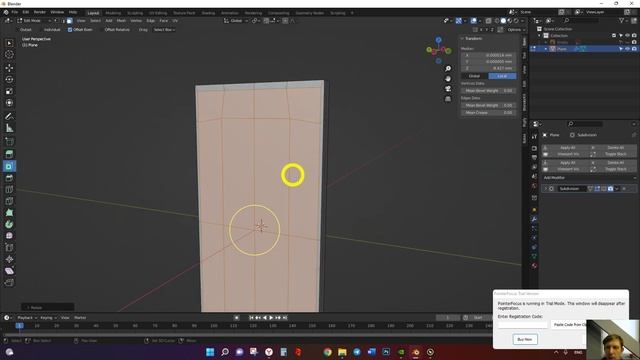Open the timeline Playback dropdown
The width and height of the screenshot is (640, 360).
click(x=27, y=318)
